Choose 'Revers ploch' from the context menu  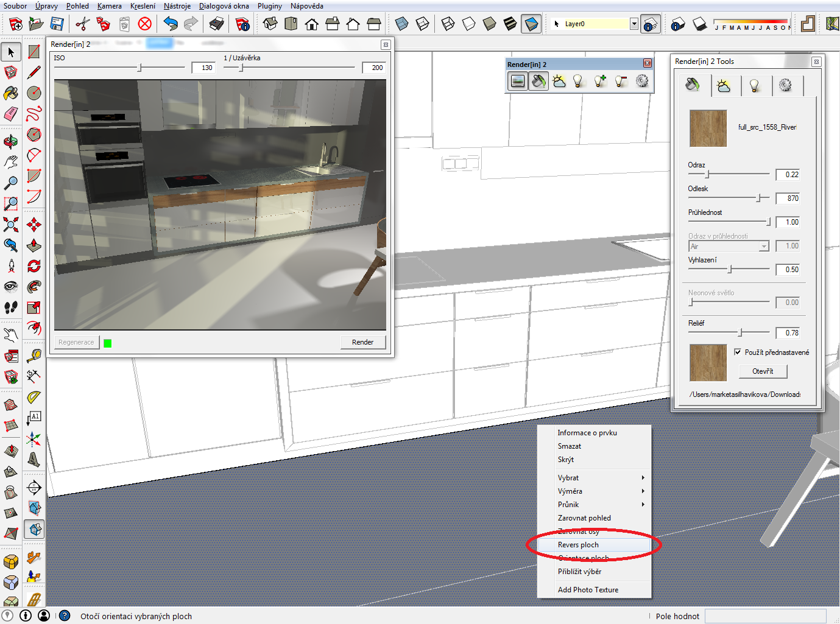(x=578, y=545)
